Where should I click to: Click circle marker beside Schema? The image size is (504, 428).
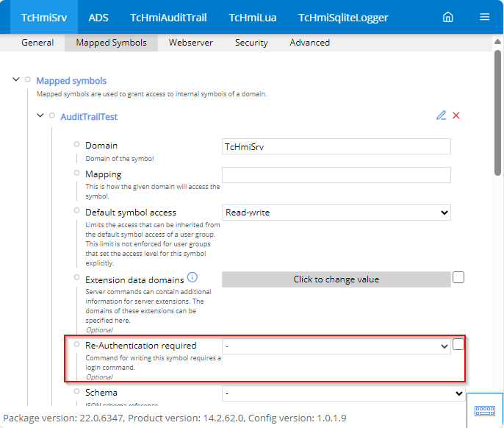click(76, 391)
